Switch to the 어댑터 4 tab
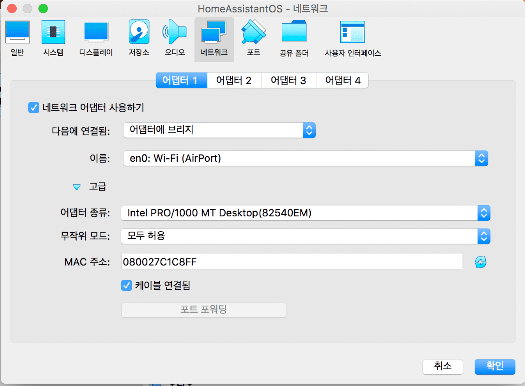The height and width of the screenshot is (386, 525). point(343,80)
